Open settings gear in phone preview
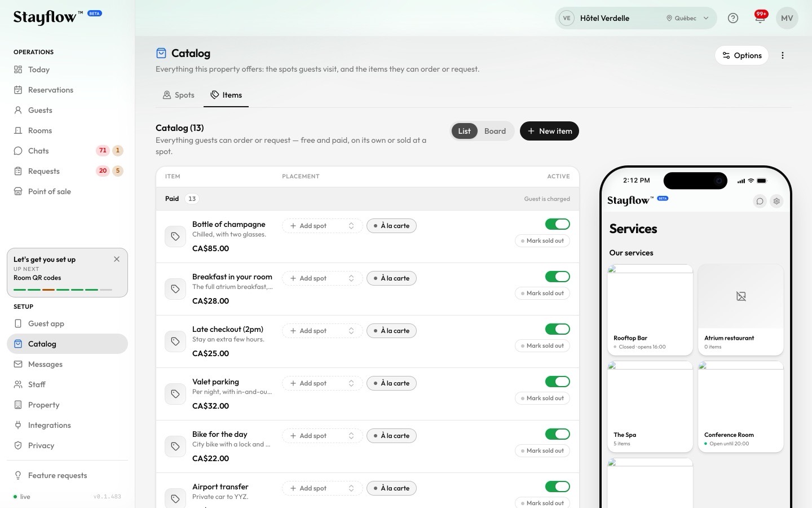Viewport: 812px width, 508px height. (x=777, y=201)
